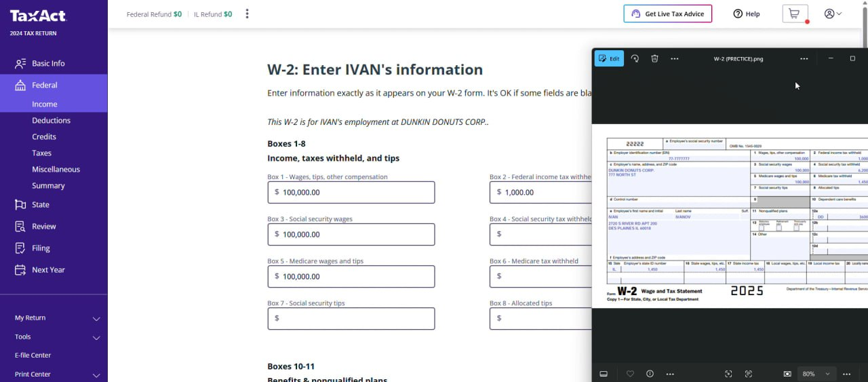Click the Edit button in Photos viewer

coord(609,58)
